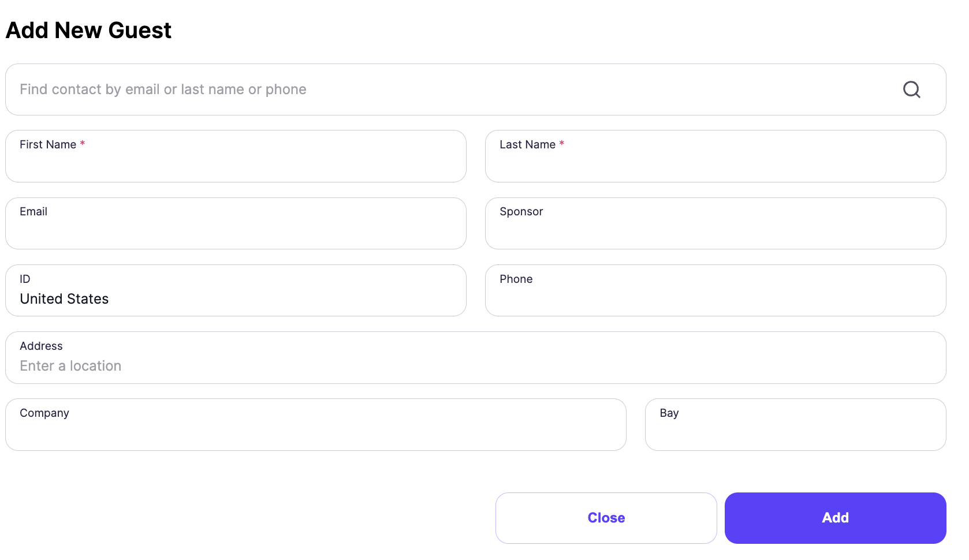Click the Enter a location placeholder text
Viewport: 969px width, 560px height.
(x=70, y=365)
